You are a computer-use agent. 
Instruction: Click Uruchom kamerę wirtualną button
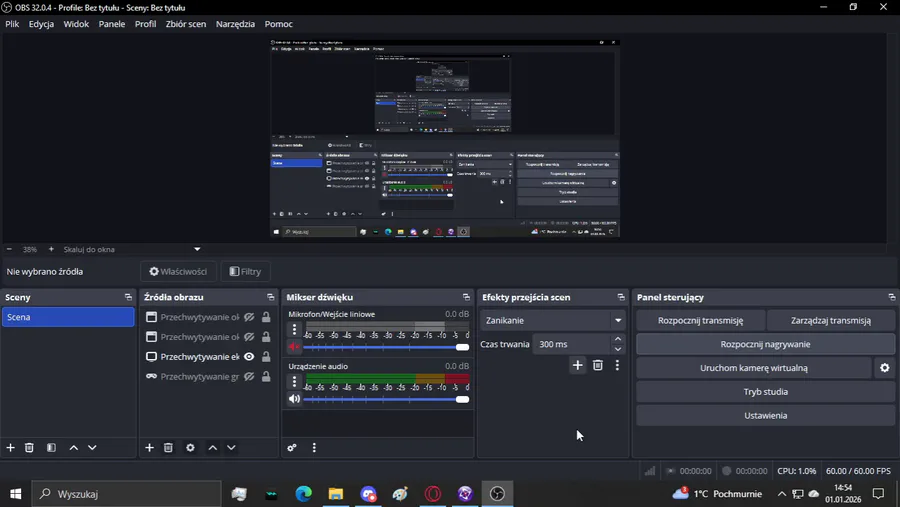[754, 368]
